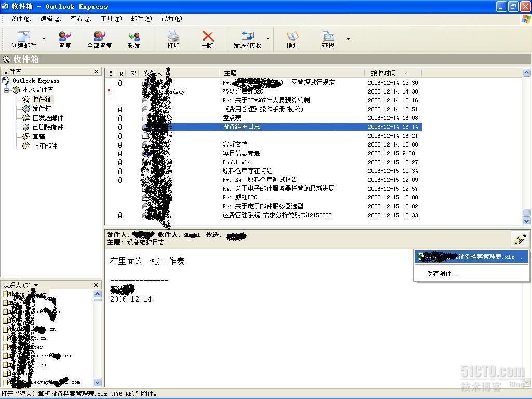This screenshot has width=532, height=399.
Task: Select message 《费用管理》操作手册(初稿)
Action: click(x=263, y=109)
